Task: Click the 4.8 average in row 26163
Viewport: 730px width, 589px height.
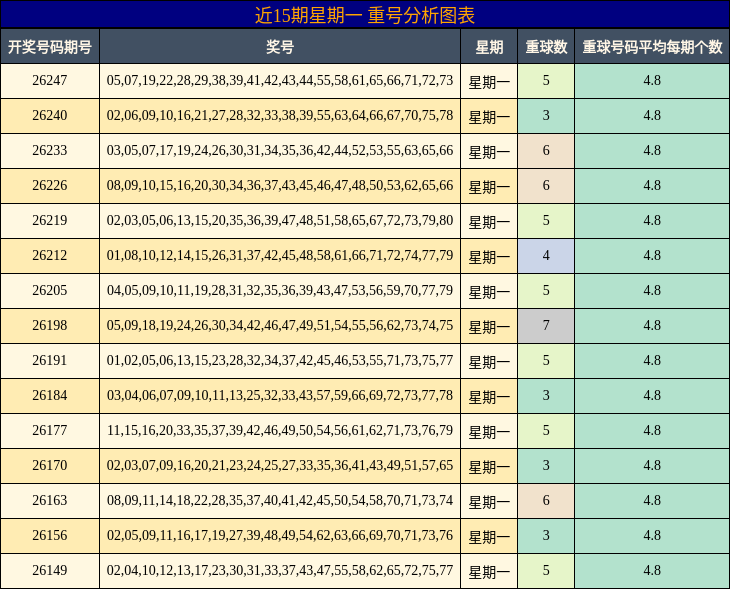Action: coord(652,501)
